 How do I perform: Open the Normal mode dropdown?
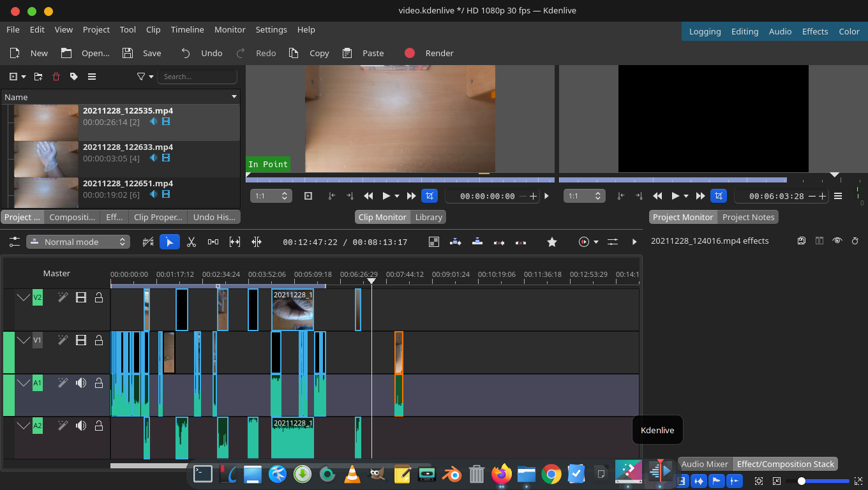pyautogui.click(x=78, y=242)
